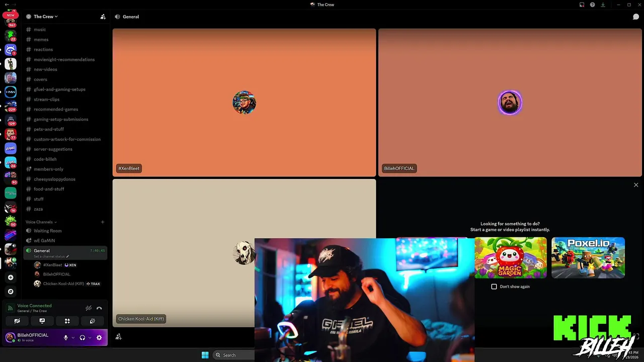Go back with the arrow in title bar
The image size is (644, 362).
click(x=7, y=5)
